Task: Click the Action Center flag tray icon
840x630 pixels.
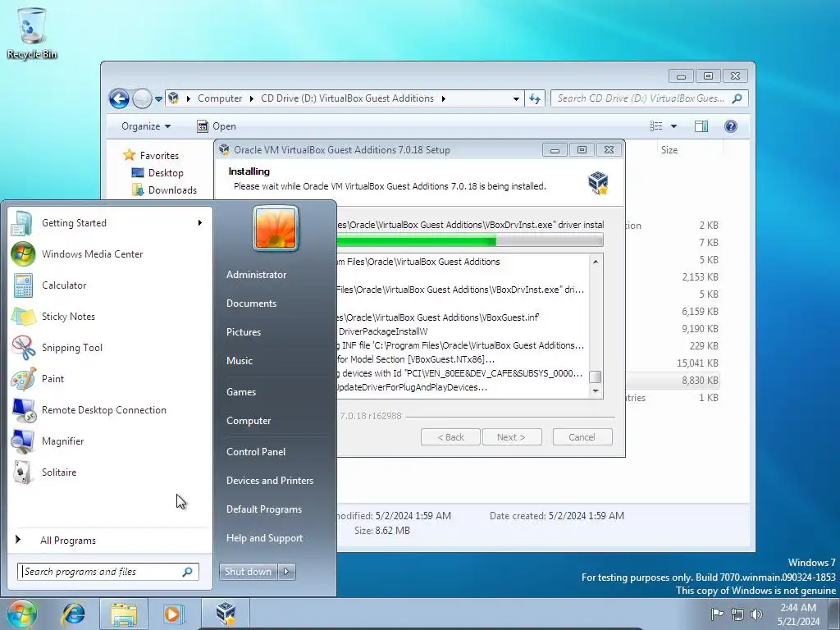Action: 717,614
